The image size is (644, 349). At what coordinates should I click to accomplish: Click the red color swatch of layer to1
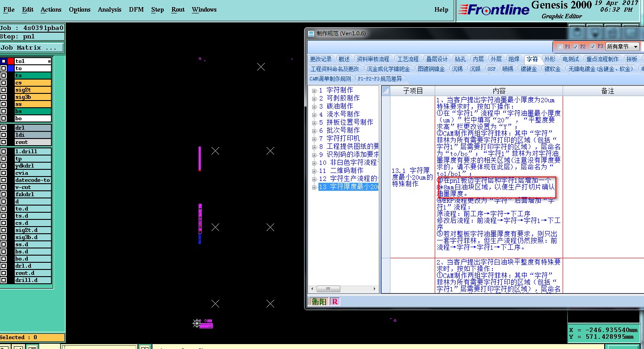[11, 61]
